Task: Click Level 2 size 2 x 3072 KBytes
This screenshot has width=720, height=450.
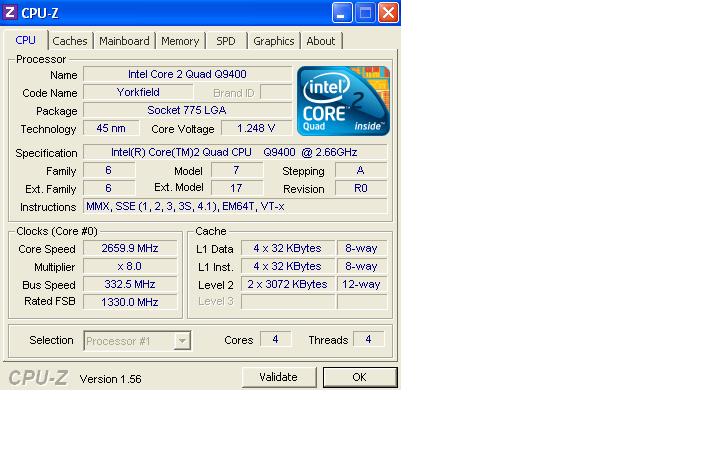Action: [288, 284]
